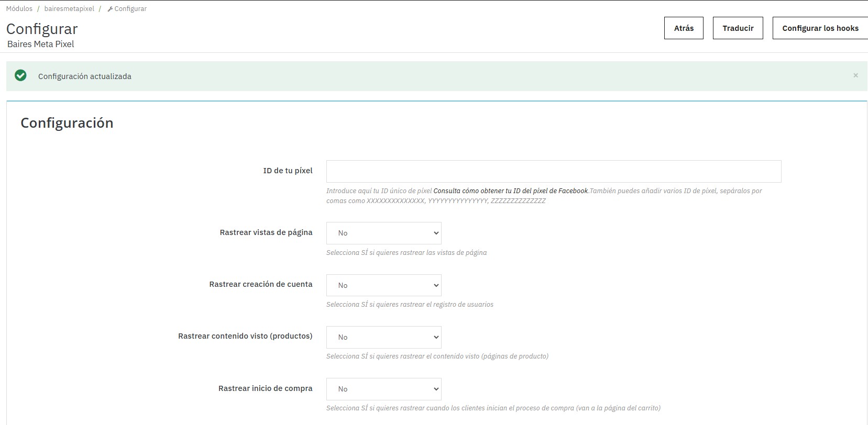Click the 'Rastrear vistas de página' label
The image size is (868, 425).
(x=266, y=232)
